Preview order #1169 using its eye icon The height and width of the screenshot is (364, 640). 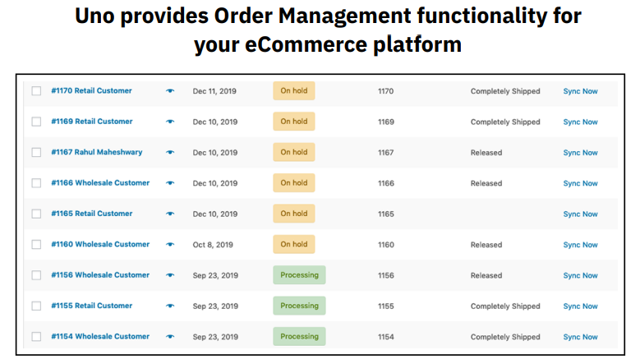pos(170,122)
